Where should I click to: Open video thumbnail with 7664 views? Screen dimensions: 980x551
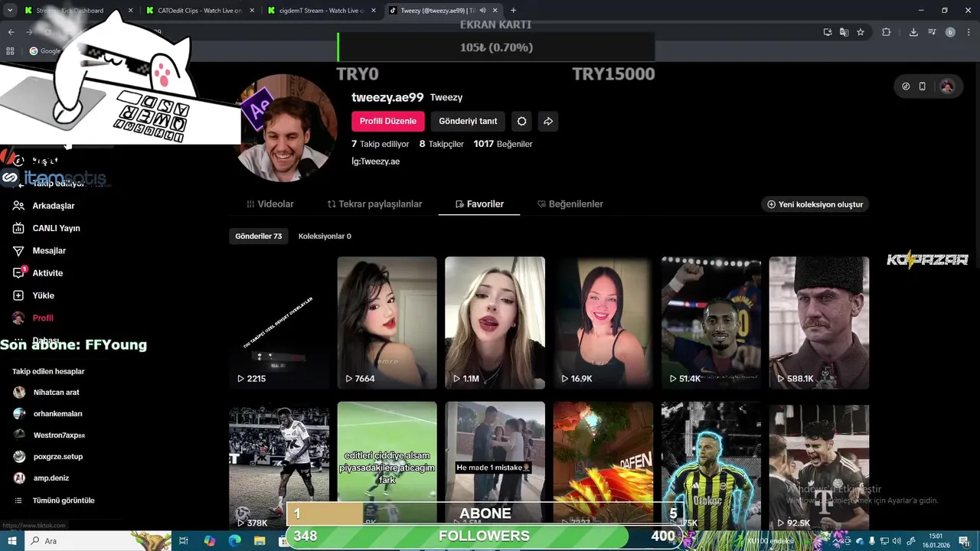pyautogui.click(x=387, y=323)
